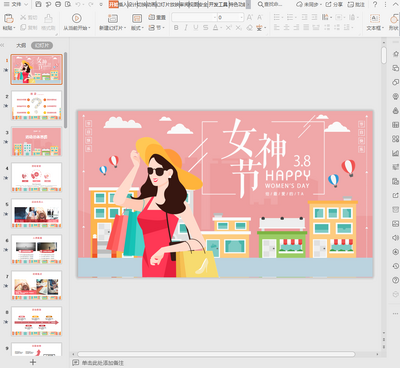
Task: Toggle Underline formatting
Action: tap(196, 28)
